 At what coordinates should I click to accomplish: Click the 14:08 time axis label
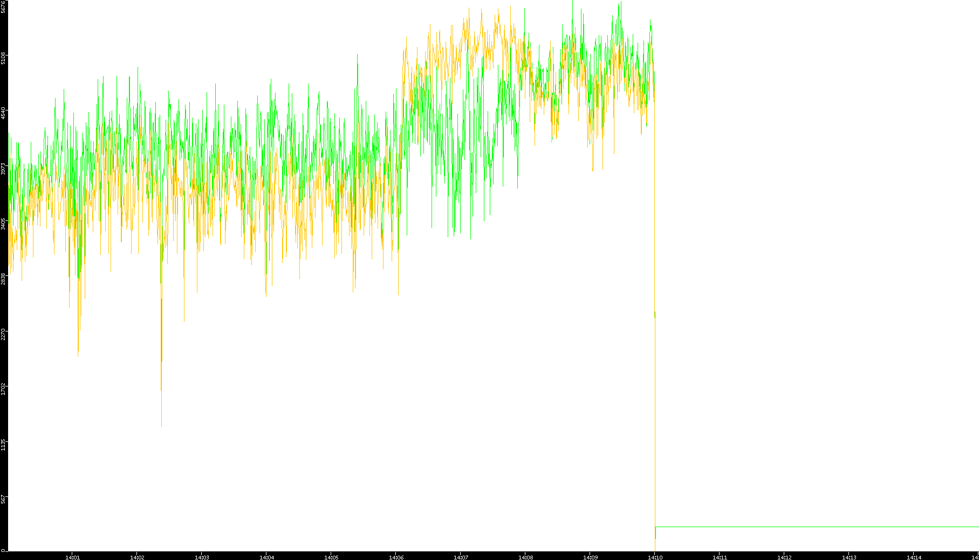(x=525, y=557)
